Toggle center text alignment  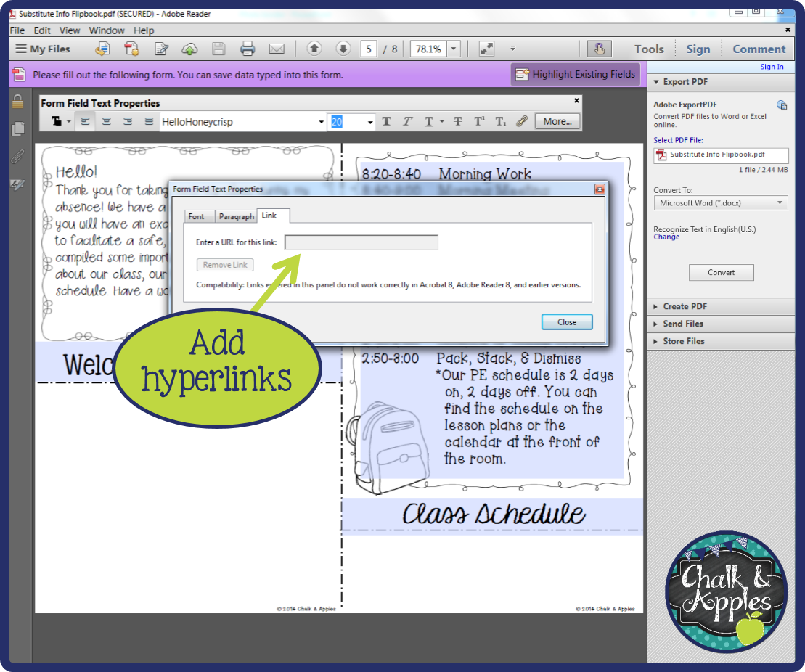pos(106,121)
